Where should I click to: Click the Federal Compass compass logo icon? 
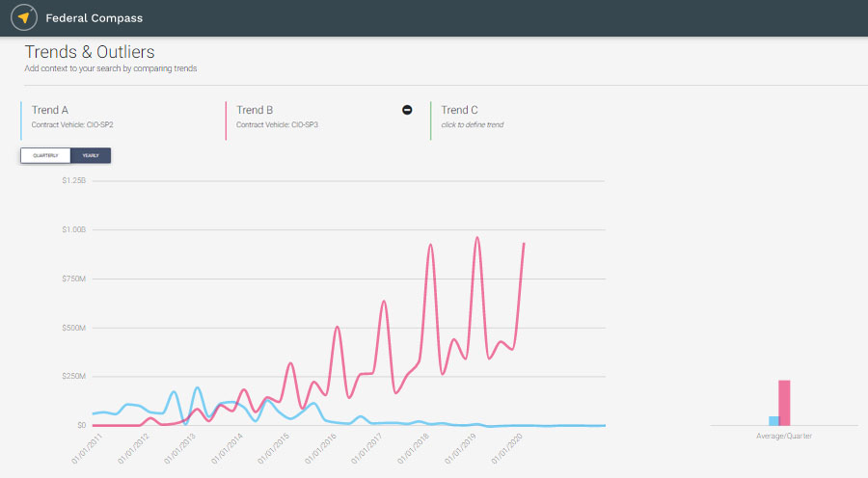pos(24,17)
